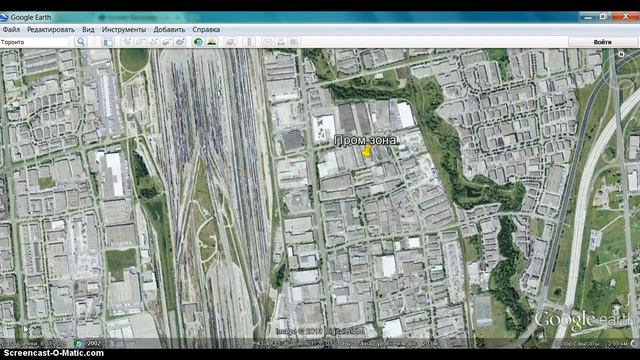640x360 pixels.
Task: Click the 2002 historical imagery year
Action: (94, 343)
